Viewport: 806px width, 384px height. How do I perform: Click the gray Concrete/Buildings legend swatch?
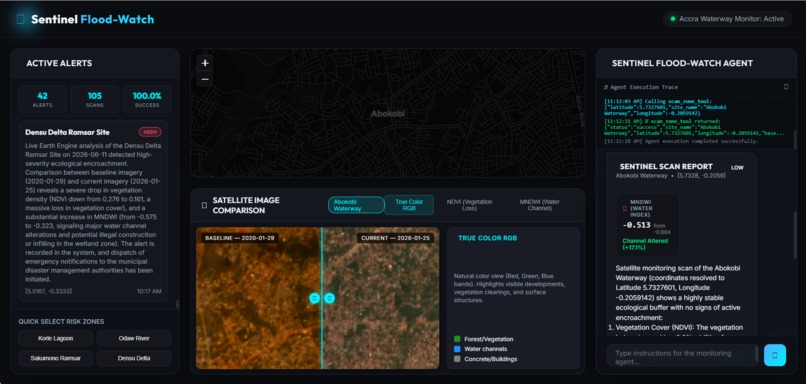(x=456, y=359)
